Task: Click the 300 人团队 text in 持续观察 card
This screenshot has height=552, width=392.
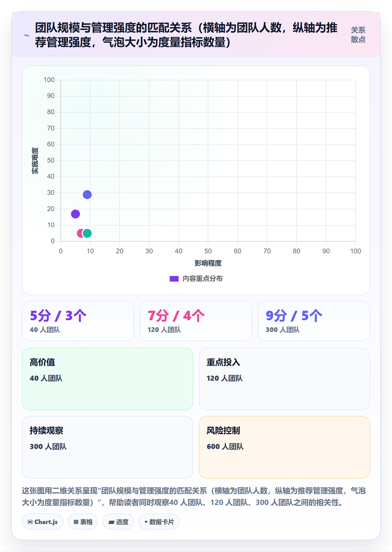Action: point(48,446)
